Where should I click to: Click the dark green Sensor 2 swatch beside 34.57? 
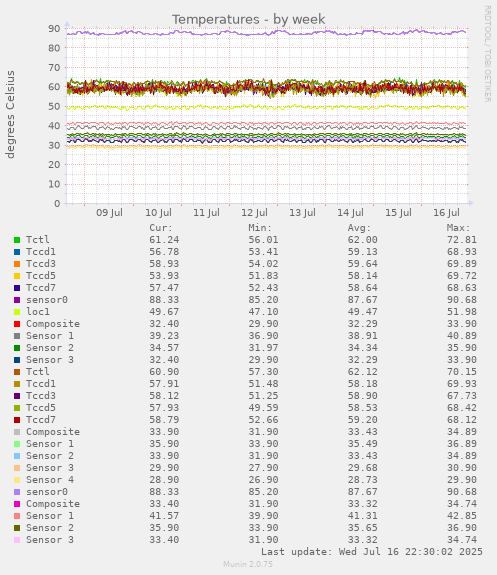tap(17, 348)
